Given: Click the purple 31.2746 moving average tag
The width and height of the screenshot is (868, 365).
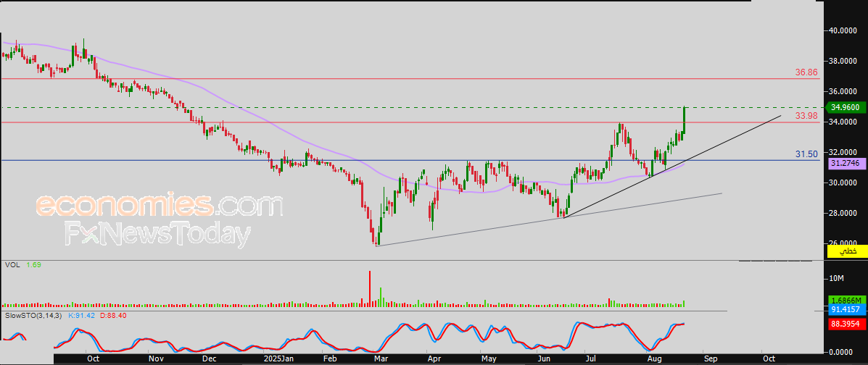Looking at the screenshot, I should pyautogui.click(x=847, y=164).
